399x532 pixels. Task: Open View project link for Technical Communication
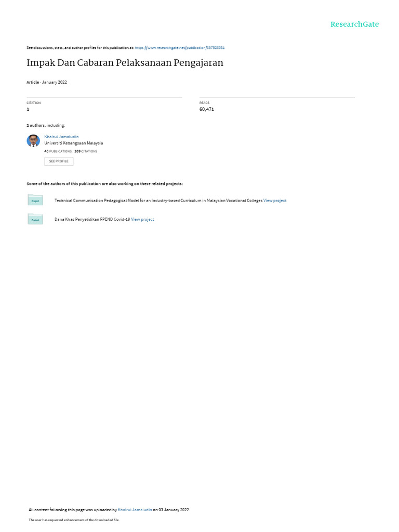coord(275,201)
